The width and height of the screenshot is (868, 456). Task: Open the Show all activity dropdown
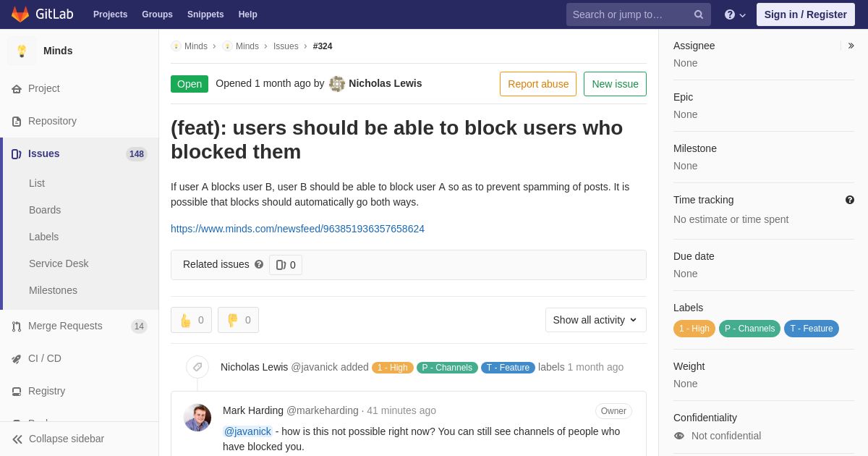pyautogui.click(x=596, y=320)
